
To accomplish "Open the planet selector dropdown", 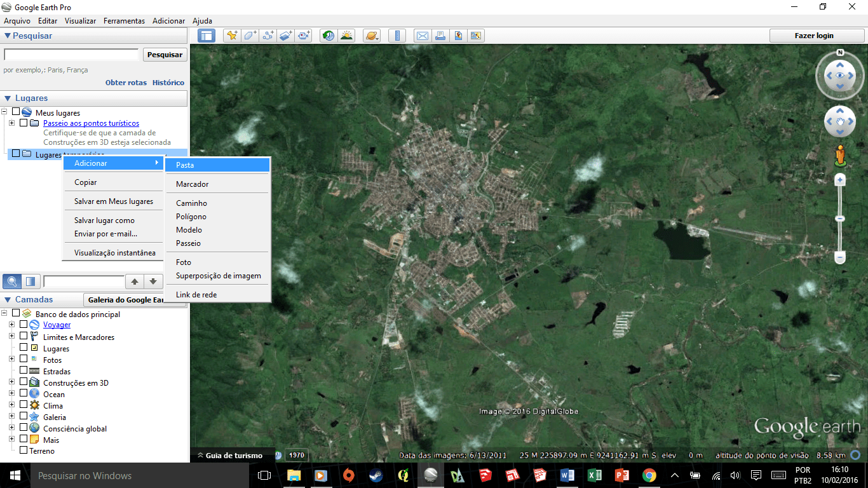I will (372, 36).
